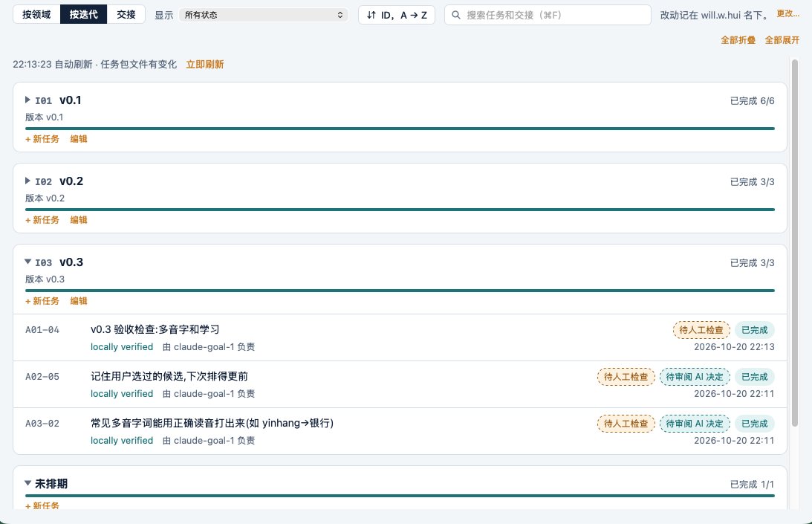Click 已完成 badge on A01-04

pos(755,330)
